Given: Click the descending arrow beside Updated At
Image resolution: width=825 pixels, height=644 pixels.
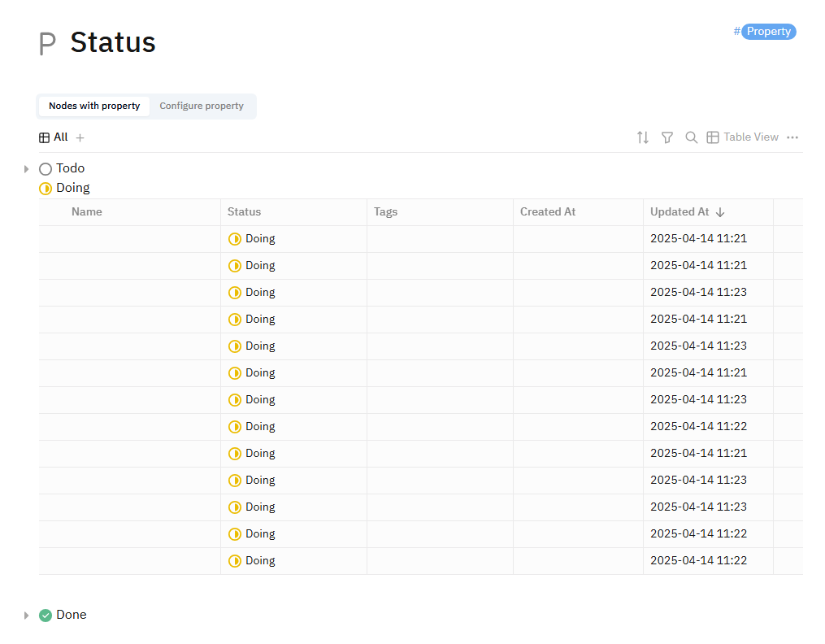Looking at the screenshot, I should (x=720, y=212).
